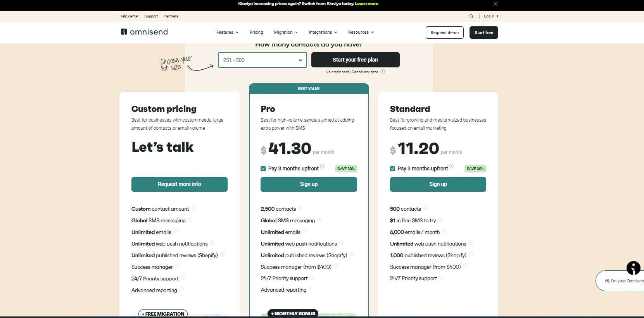The image size is (644, 318).
Task: Click info icon for Custom pricing Success manager
Action: coord(177,266)
